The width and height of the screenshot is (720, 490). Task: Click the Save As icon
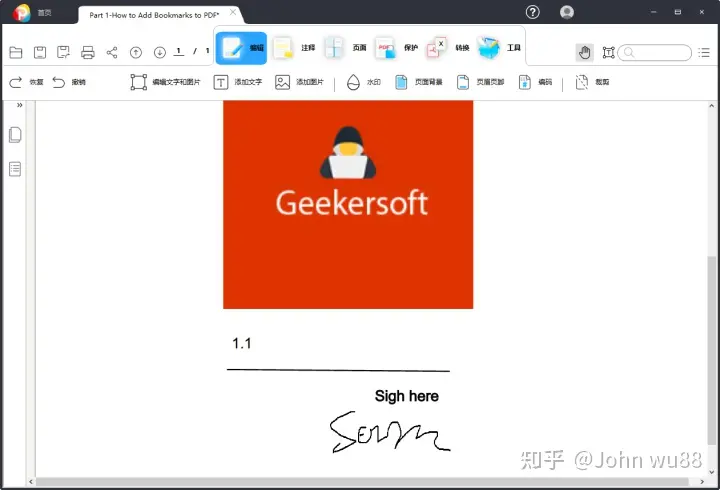point(63,52)
